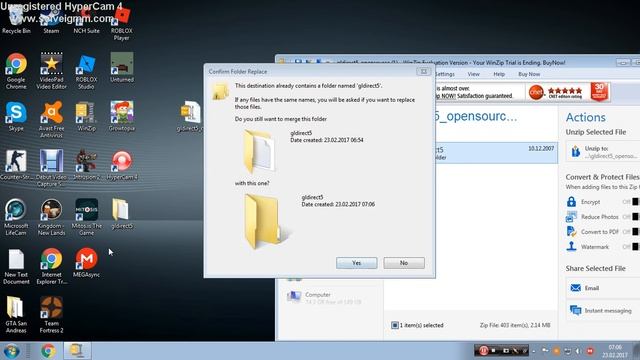Open the View menu in WinZip
Screen dimensions: 640x360
coord(473,74)
